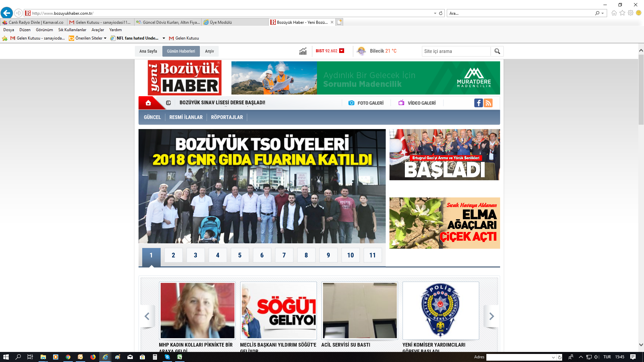Click the Muratdere Madencilik banner ad

coord(366,78)
